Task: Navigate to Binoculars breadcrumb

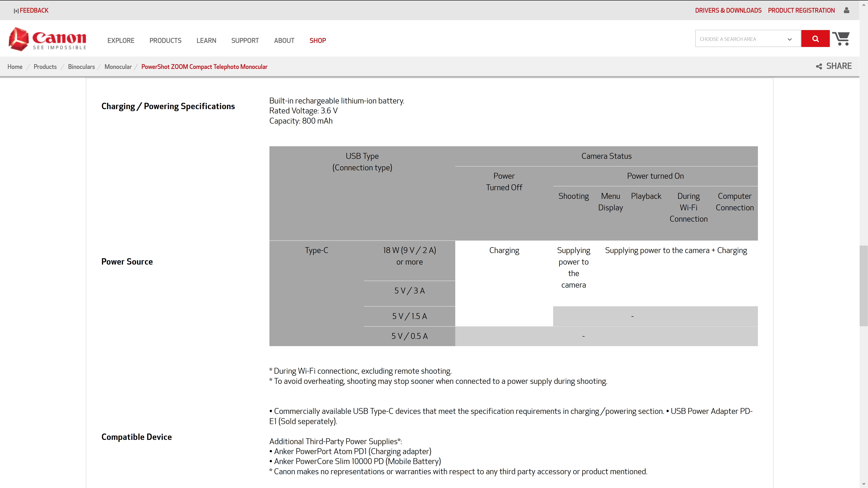Action: point(81,67)
